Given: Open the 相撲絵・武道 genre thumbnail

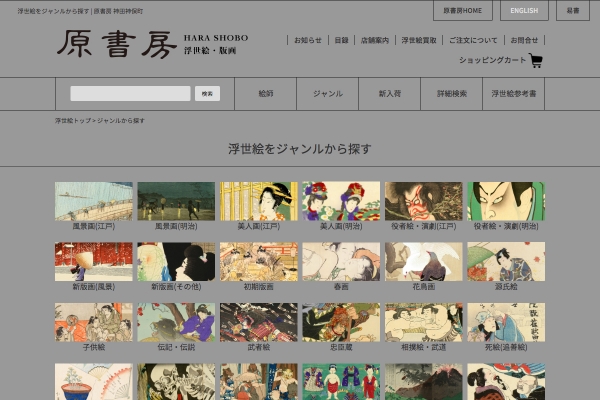Looking at the screenshot, I should (424, 322).
